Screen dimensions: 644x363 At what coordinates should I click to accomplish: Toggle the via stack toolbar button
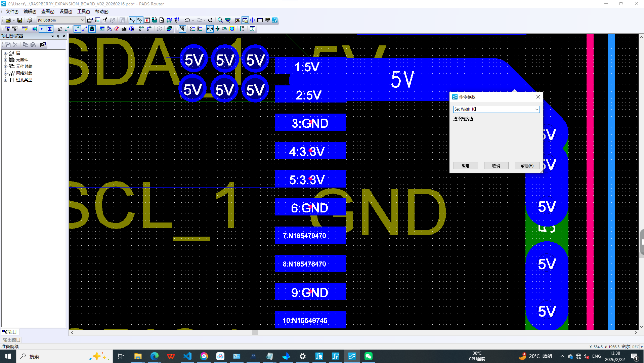pos(92,29)
